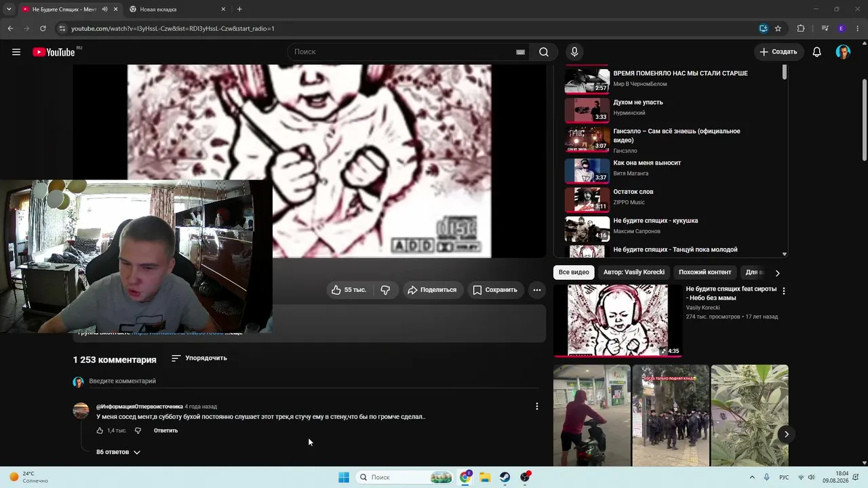Open the comment's three-dot options menu
This screenshot has width=868, height=488.
pyautogui.click(x=537, y=407)
